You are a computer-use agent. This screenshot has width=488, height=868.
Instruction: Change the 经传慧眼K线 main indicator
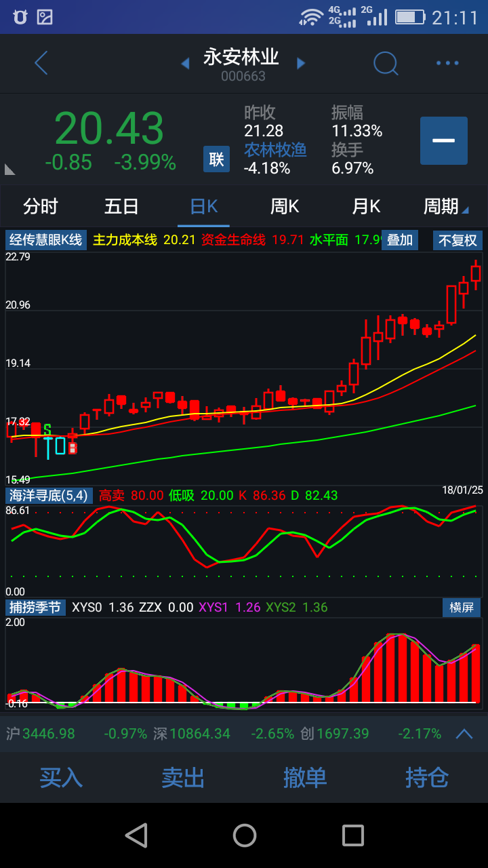46,240
